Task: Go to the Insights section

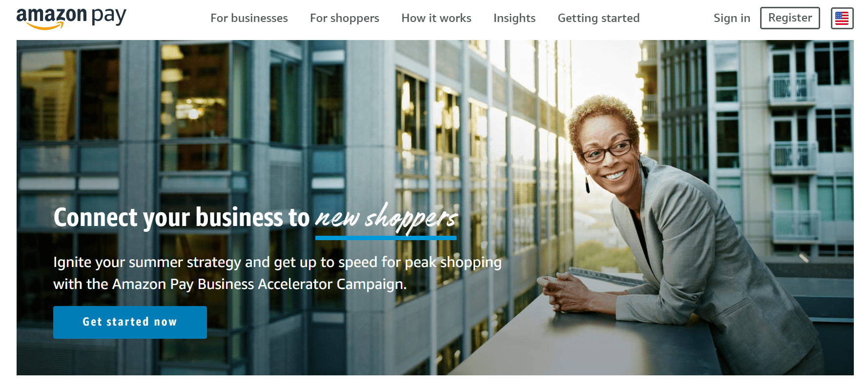Action: coord(515,18)
